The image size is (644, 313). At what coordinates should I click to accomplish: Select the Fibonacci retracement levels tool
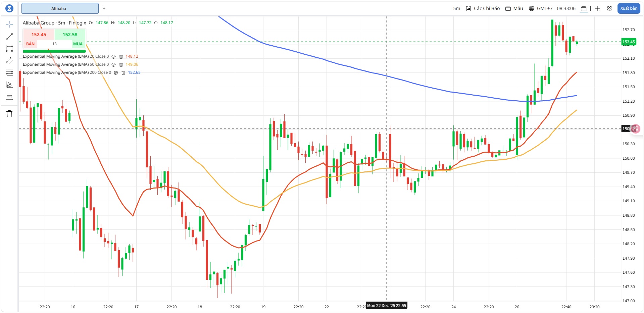[9, 73]
